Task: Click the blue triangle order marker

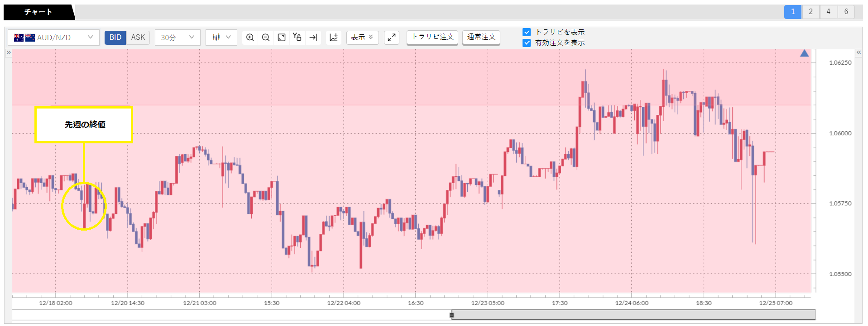Action: pos(804,53)
